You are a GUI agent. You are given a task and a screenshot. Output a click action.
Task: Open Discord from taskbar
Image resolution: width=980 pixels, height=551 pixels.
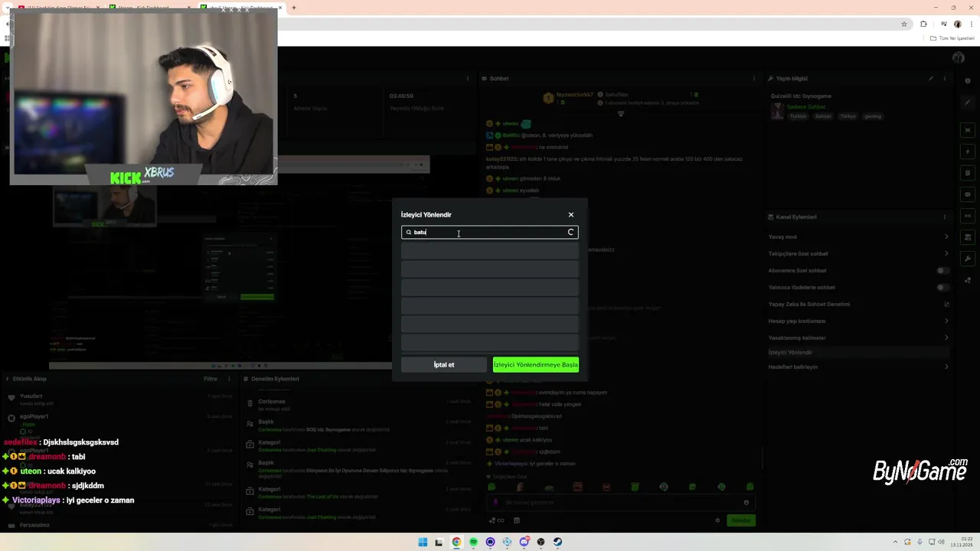point(524,543)
